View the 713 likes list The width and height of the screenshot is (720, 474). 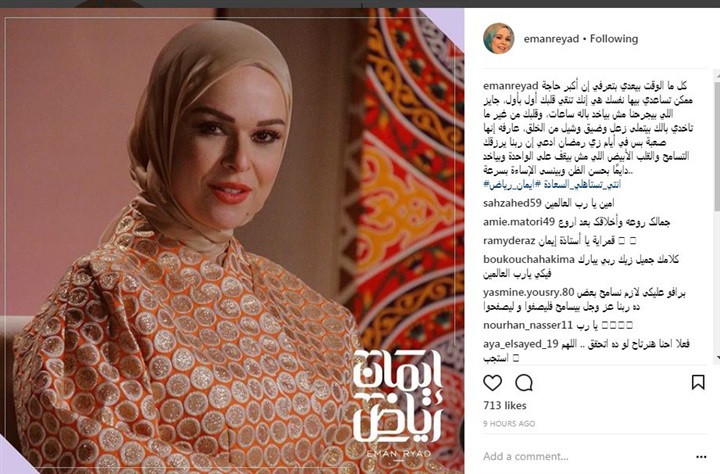pyautogui.click(x=505, y=406)
